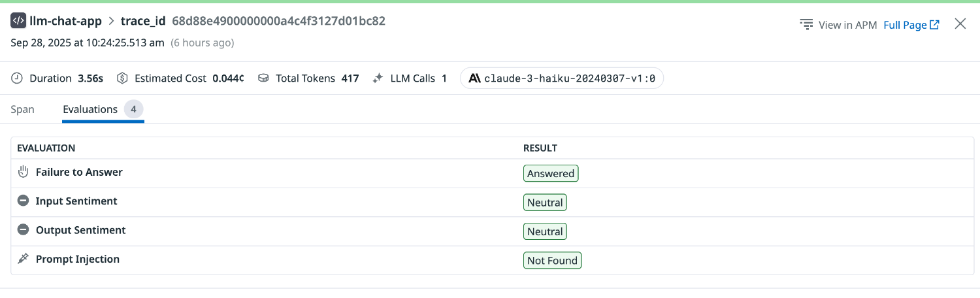980x298 pixels.
Task: Click the Total Tokens coin icon
Action: (x=263, y=78)
